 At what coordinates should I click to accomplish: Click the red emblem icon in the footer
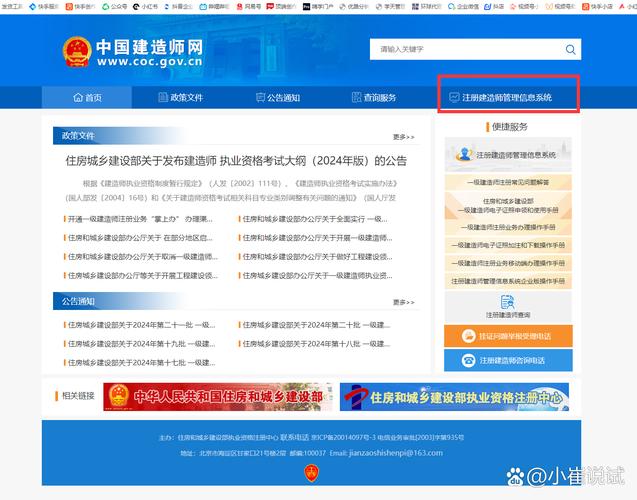tap(312, 473)
